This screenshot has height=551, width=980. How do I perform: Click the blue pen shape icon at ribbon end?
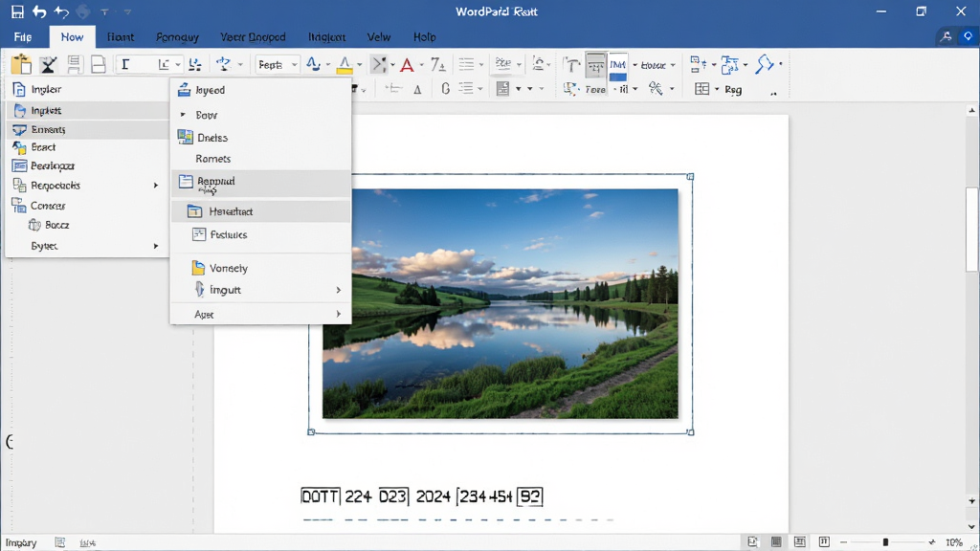[x=765, y=64]
